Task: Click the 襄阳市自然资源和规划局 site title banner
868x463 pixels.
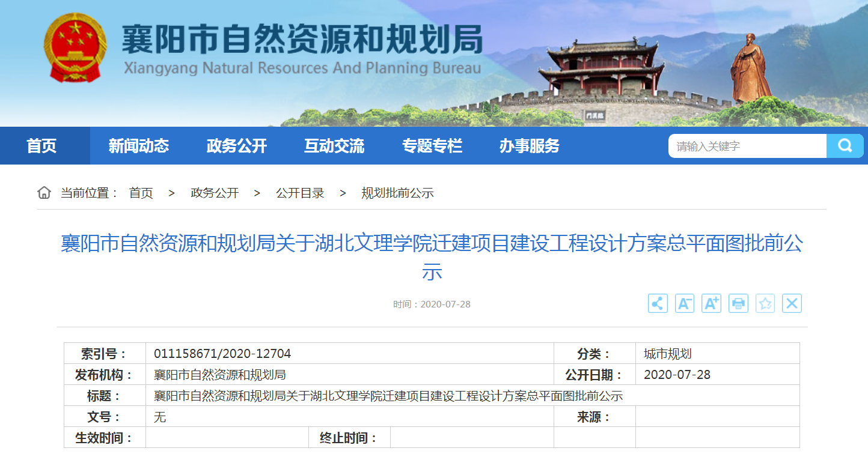Action: coord(302,40)
